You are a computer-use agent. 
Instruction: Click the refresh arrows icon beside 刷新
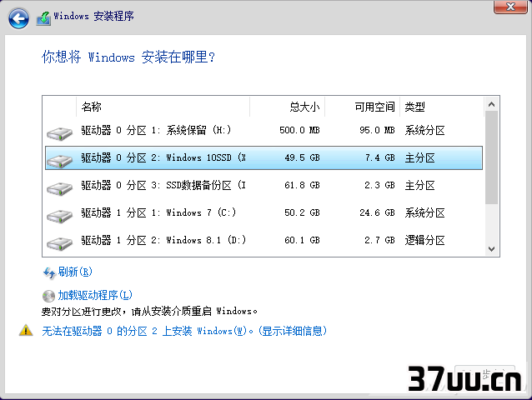coord(49,272)
